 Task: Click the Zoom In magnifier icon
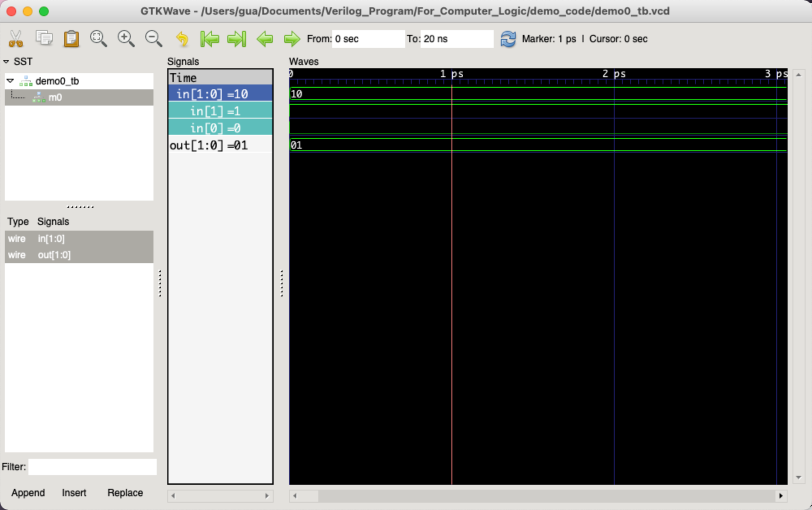coord(126,39)
